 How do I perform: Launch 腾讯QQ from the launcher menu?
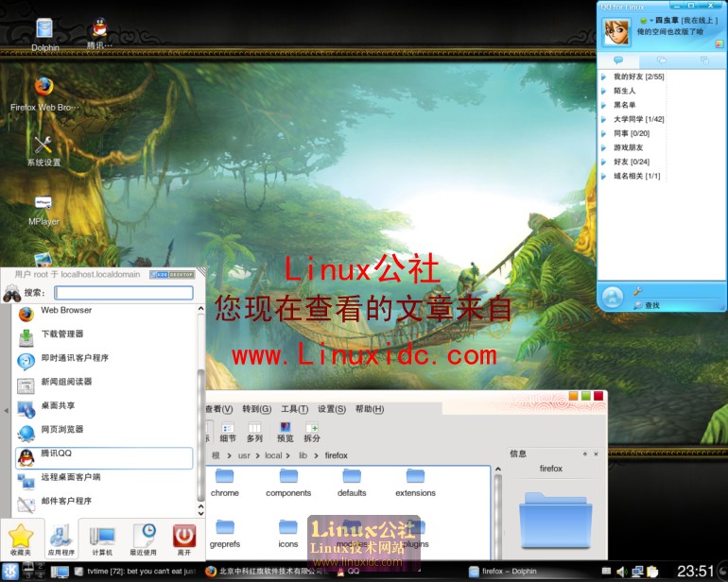(x=104, y=457)
